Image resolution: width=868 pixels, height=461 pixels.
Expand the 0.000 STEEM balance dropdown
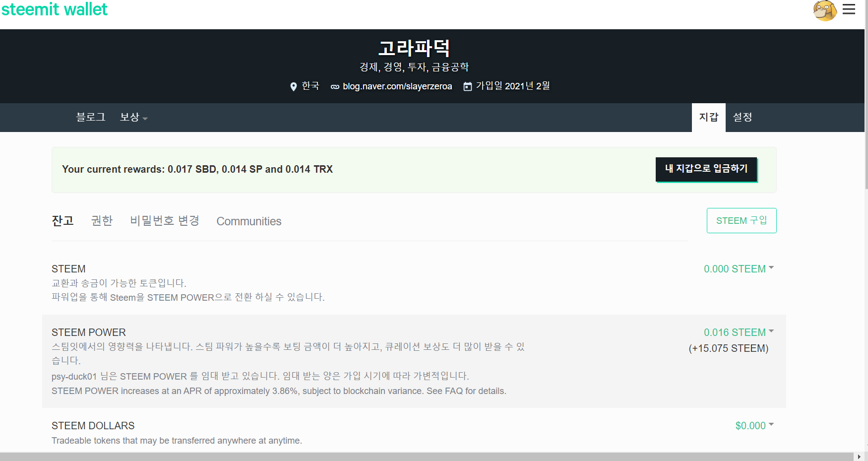pos(739,269)
